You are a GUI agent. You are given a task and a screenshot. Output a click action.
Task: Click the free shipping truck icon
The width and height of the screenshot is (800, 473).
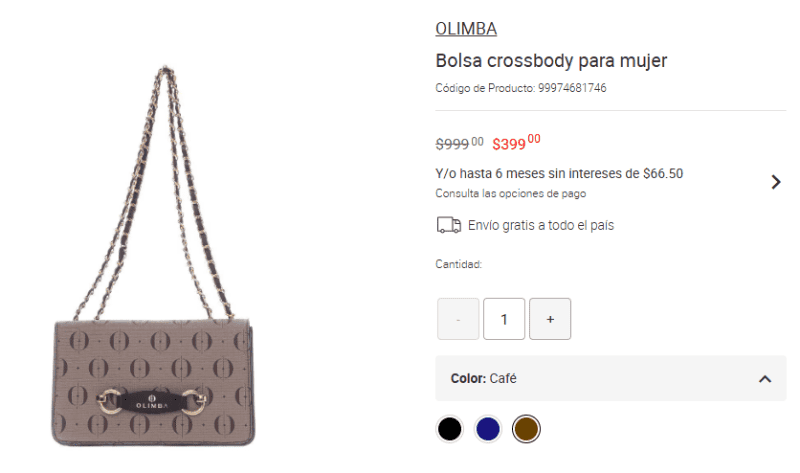tap(448, 225)
